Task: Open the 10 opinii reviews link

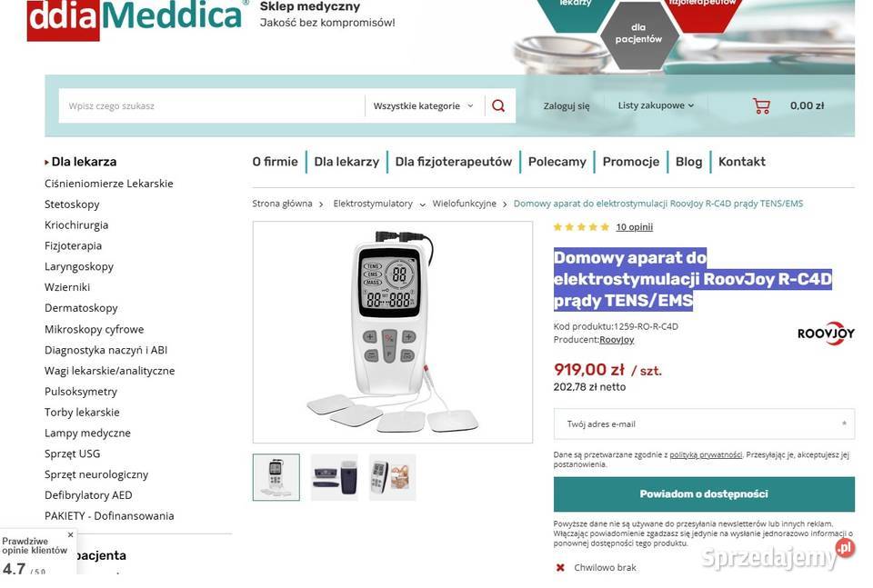Action: (634, 227)
